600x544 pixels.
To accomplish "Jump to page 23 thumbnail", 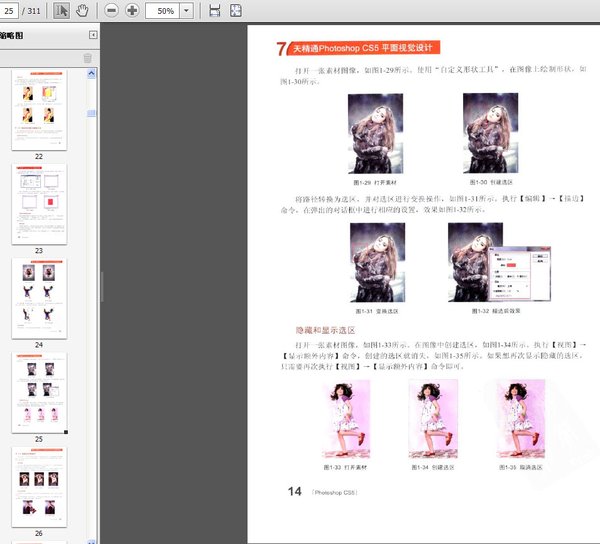I will (x=38, y=204).
